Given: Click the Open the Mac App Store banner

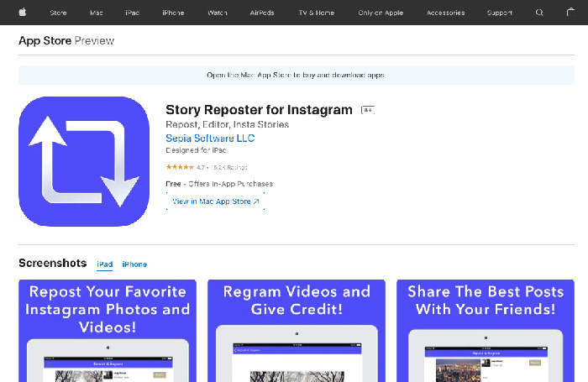Looking at the screenshot, I should click(297, 75).
